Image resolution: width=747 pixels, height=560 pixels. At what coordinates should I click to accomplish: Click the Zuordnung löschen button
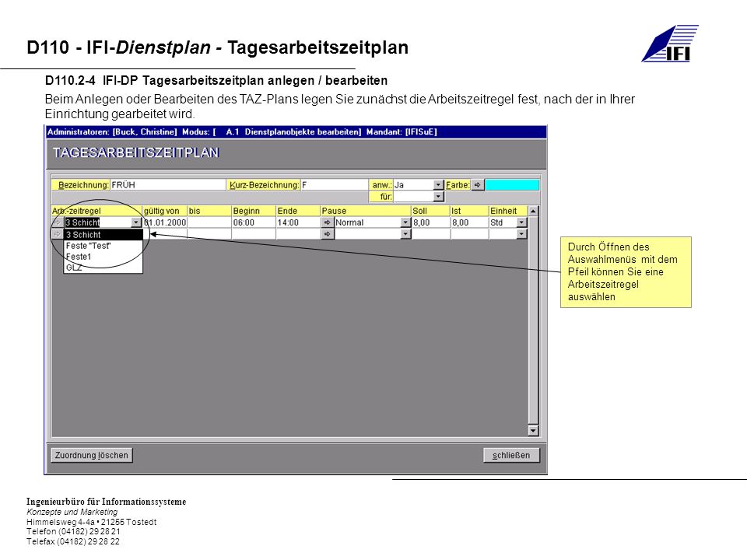coord(92,455)
